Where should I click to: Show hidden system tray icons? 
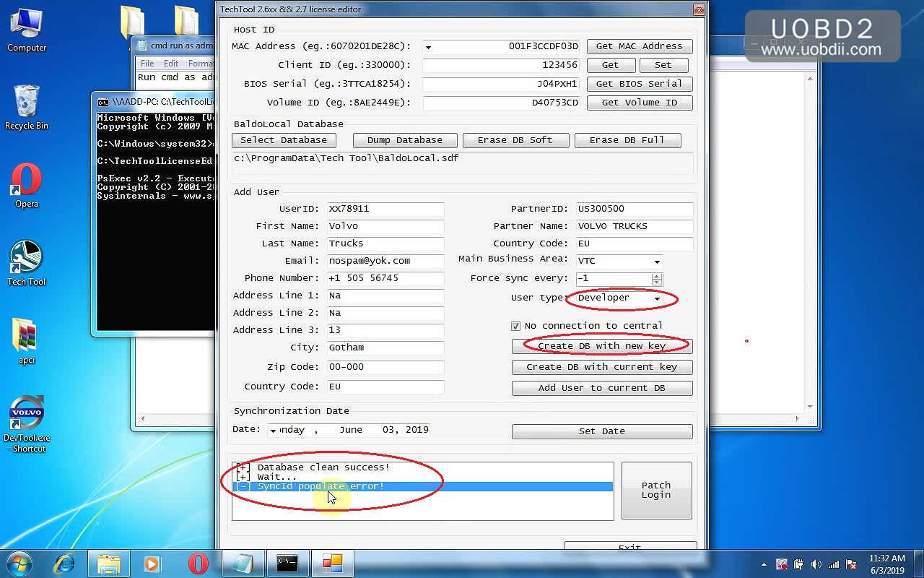pyautogui.click(x=764, y=564)
